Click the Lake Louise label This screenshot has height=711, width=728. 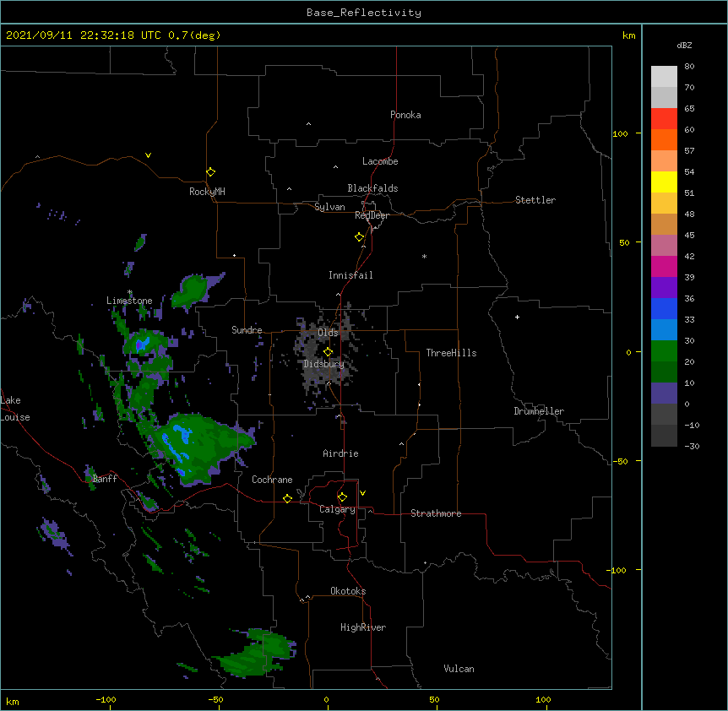(x=15, y=409)
